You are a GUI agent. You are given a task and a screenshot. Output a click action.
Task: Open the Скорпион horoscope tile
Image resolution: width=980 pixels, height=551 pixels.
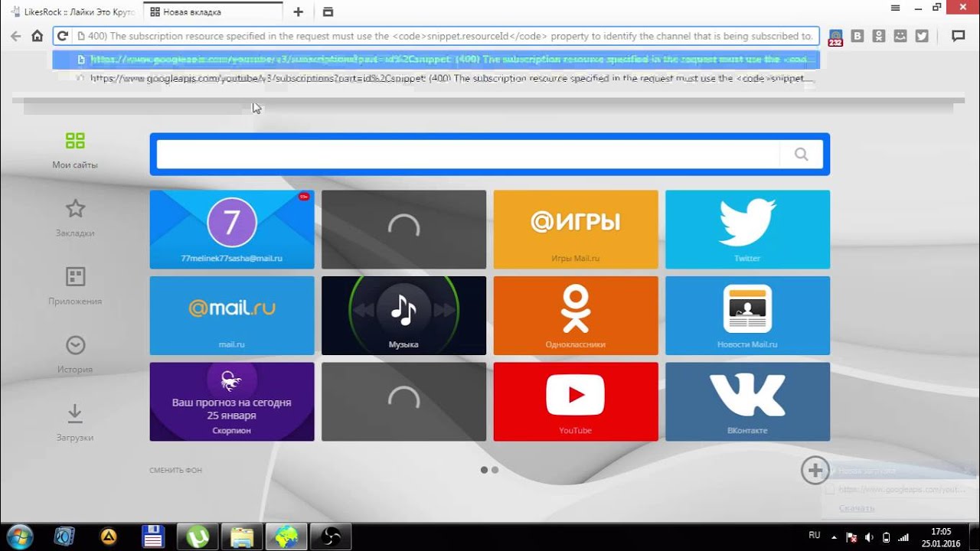tap(232, 402)
